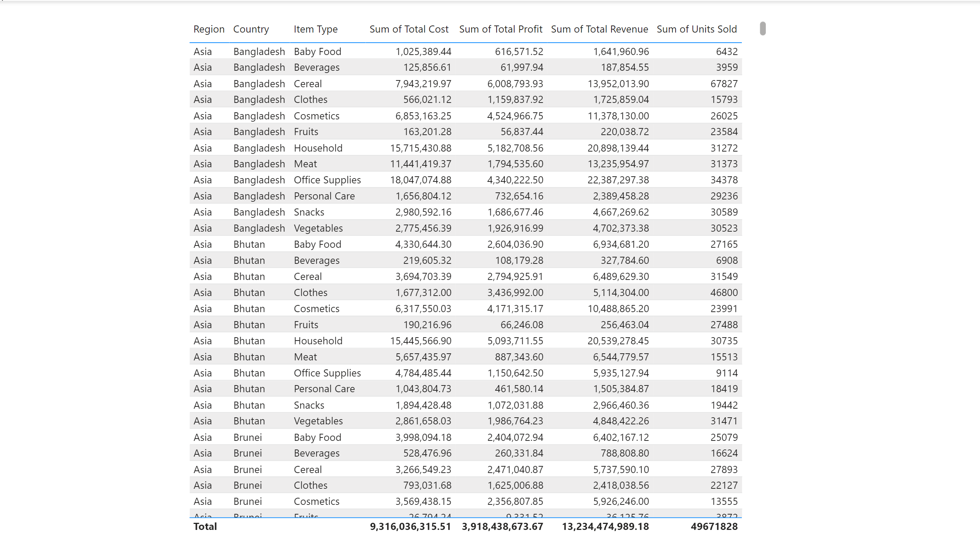Select the total revenue value 13,234,474,989.18
This screenshot has width=980, height=552.
click(x=605, y=527)
